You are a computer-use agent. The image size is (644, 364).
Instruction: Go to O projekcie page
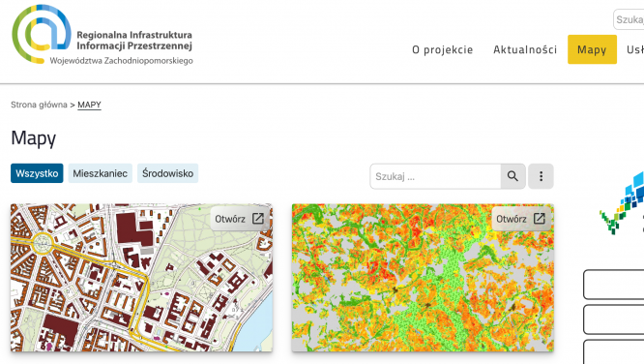(442, 49)
